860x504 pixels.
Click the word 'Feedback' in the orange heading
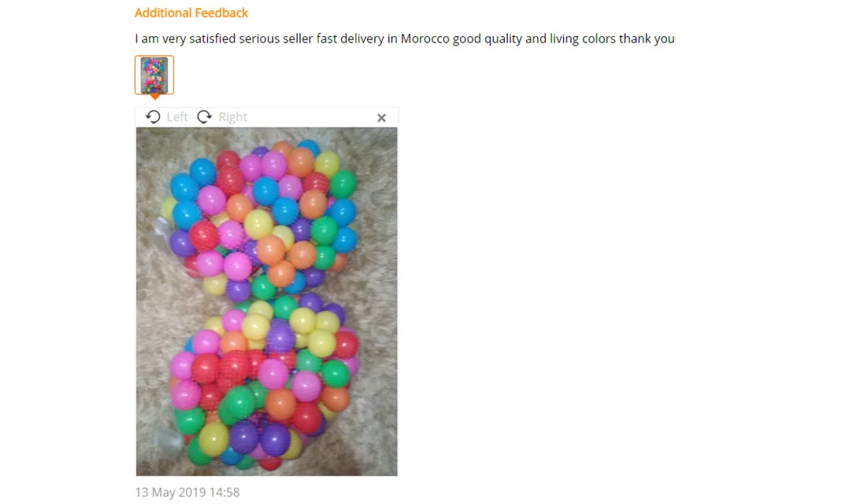tap(221, 13)
